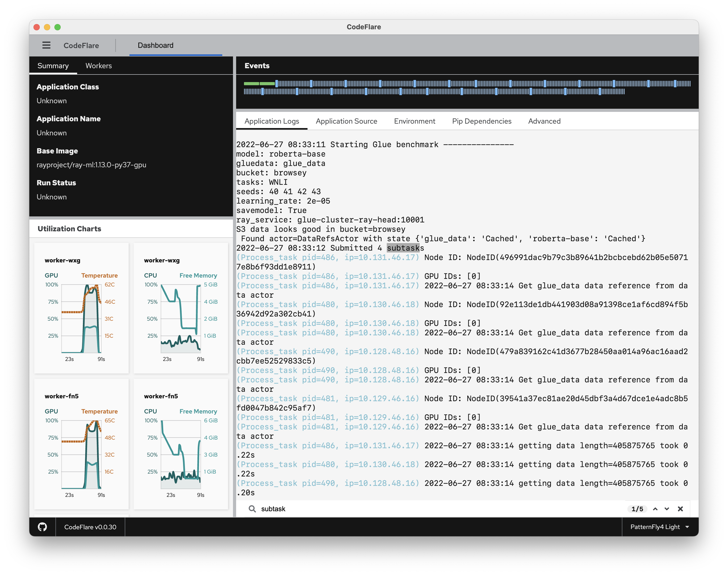Open the Application Source tab
The width and height of the screenshot is (728, 575).
click(346, 121)
